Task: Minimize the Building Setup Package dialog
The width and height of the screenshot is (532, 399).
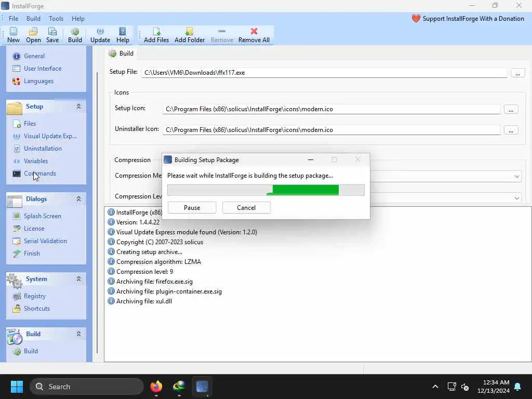Action: (311, 160)
